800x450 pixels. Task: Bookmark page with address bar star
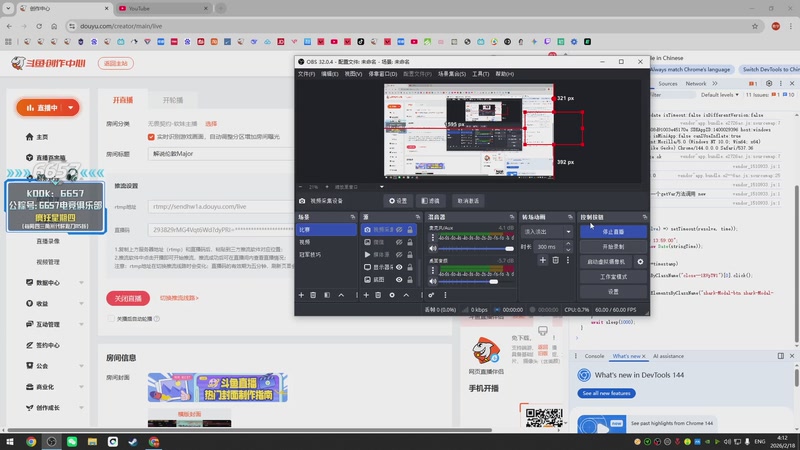755,26
